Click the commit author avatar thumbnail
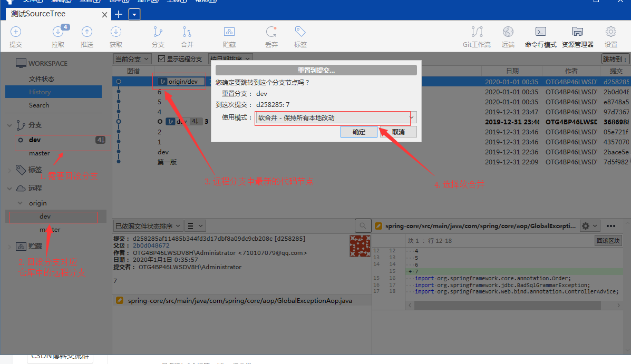This screenshot has height=364, width=631. click(x=360, y=246)
